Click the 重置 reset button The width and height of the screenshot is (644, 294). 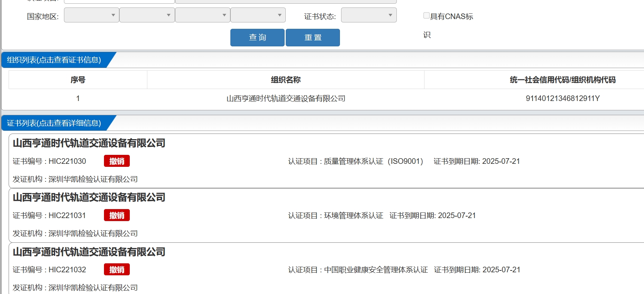pyautogui.click(x=313, y=37)
